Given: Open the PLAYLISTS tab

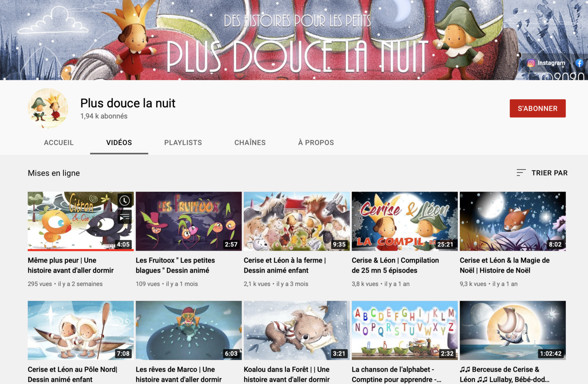Looking at the screenshot, I should [183, 143].
